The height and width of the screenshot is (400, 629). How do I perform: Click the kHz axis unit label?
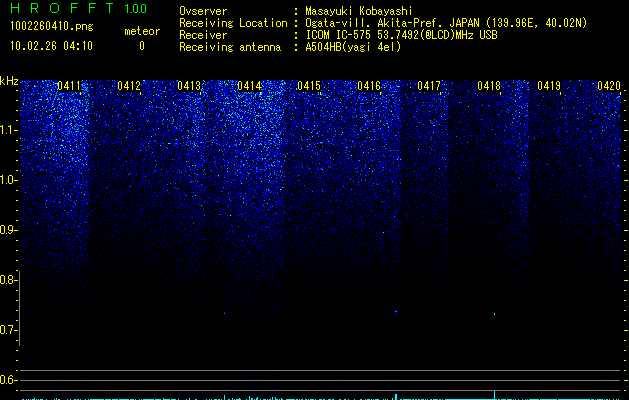pos(9,81)
